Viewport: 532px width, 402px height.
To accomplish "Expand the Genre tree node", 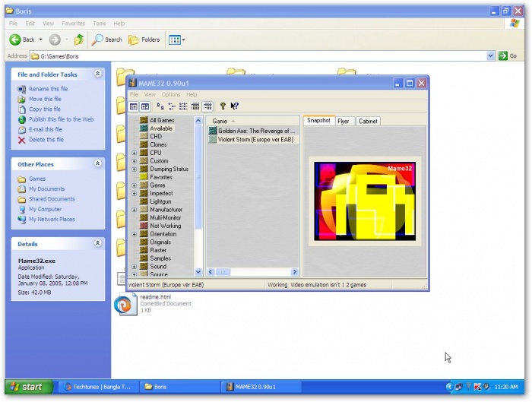I will coord(135,185).
